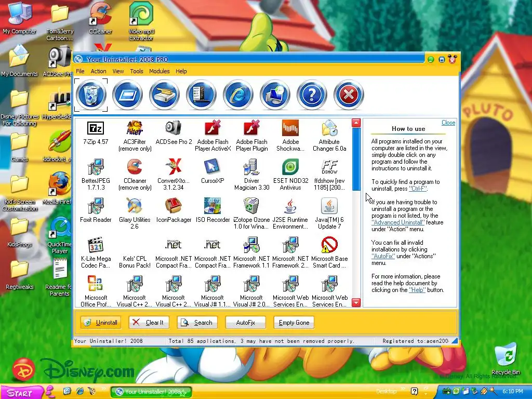532x399 pixels.
Task: Select ConvertXto 3.1.2.34 entry
Action: pyautogui.click(x=174, y=175)
